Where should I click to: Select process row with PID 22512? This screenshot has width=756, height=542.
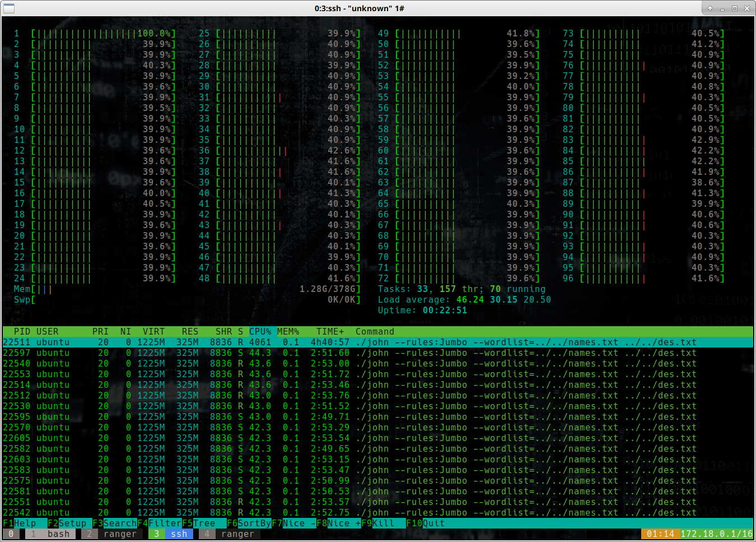pyautogui.click(x=378, y=396)
